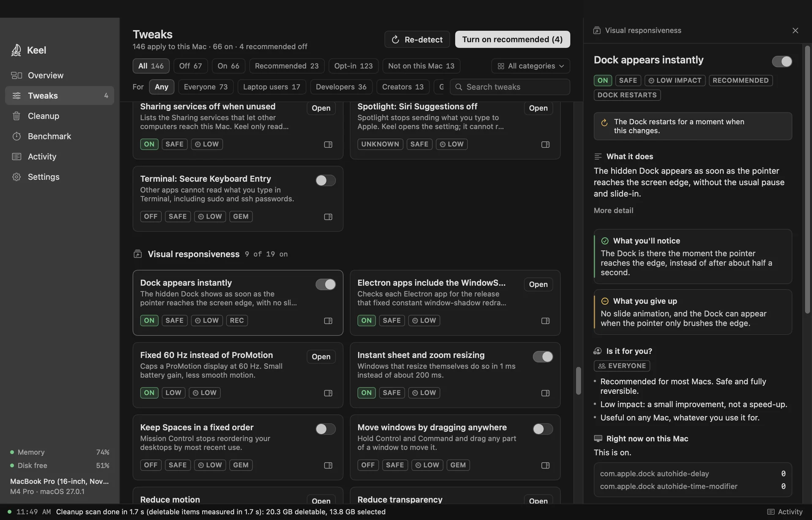Filter audience to Creators 13
The height and width of the screenshot is (520, 812).
point(403,87)
